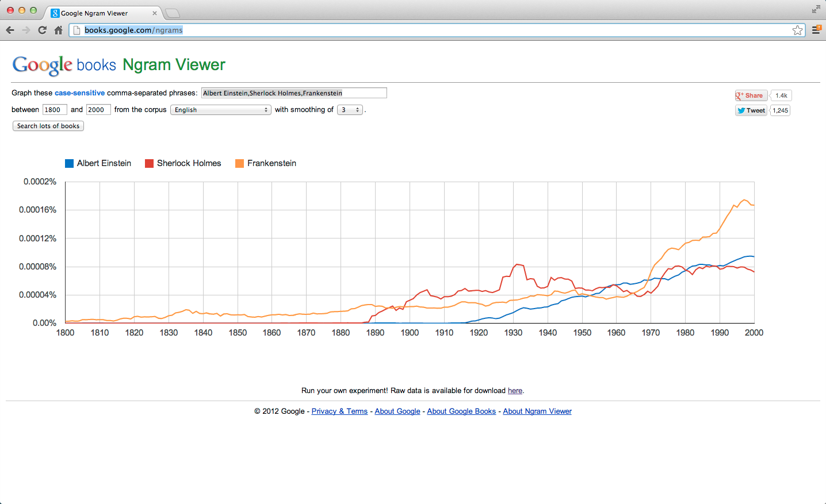Click the red Sherlock Holmes legend swatch

(x=149, y=163)
